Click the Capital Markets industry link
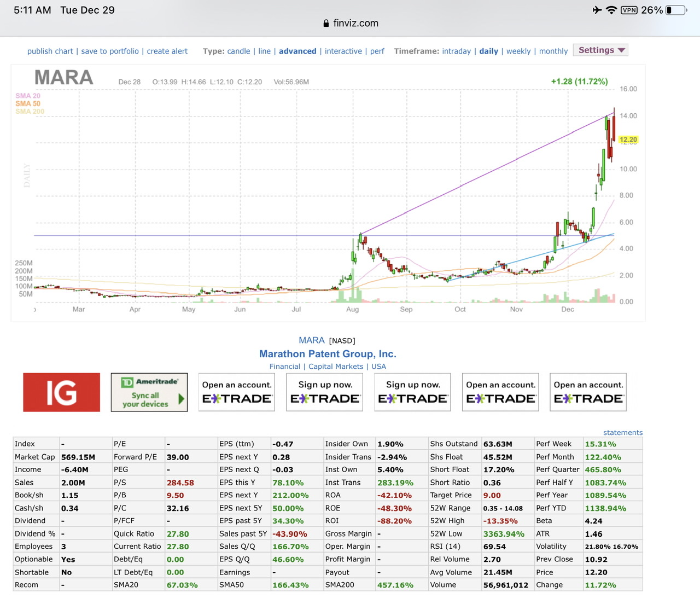This screenshot has width=700, height=598. click(336, 367)
